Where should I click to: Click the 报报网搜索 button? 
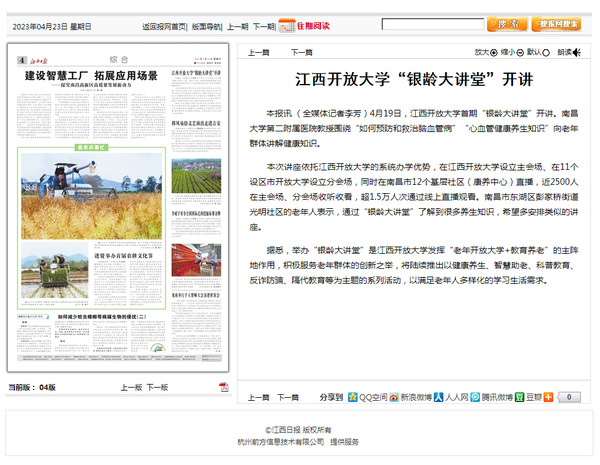[x=557, y=24]
